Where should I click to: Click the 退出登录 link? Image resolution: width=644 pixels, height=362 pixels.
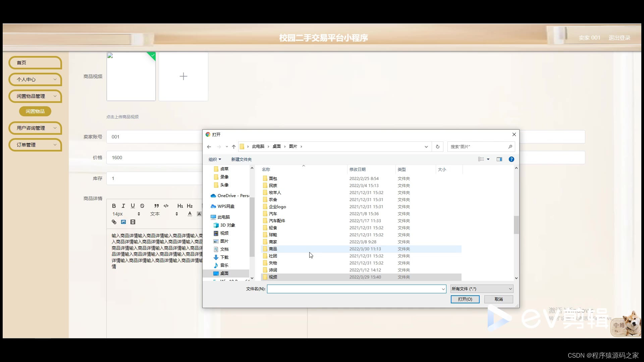[619, 38]
